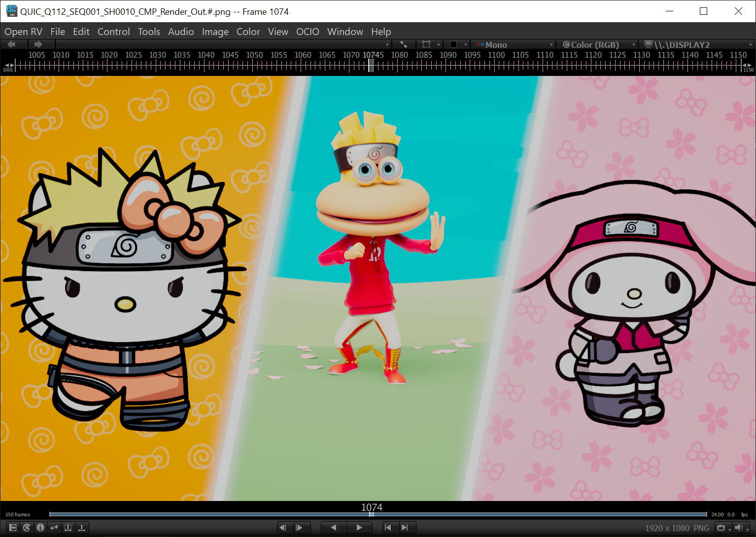Open the loop mode dropdown icon

click(722, 528)
